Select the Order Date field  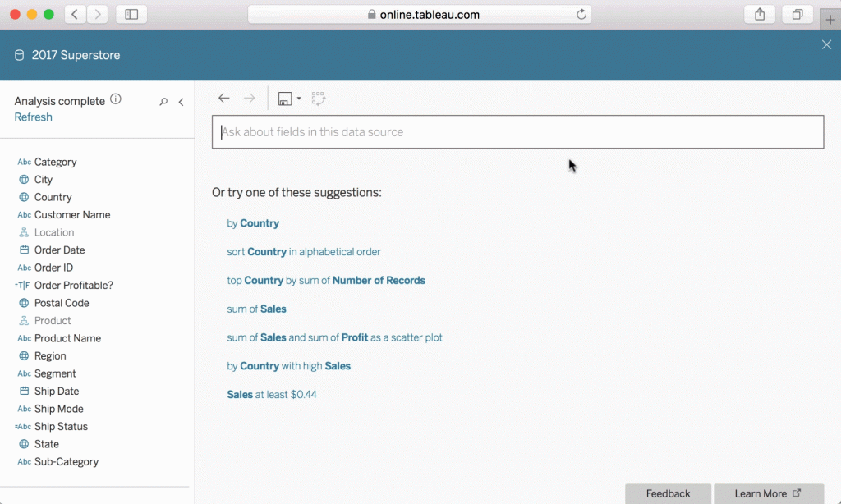(x=59, y=250)
